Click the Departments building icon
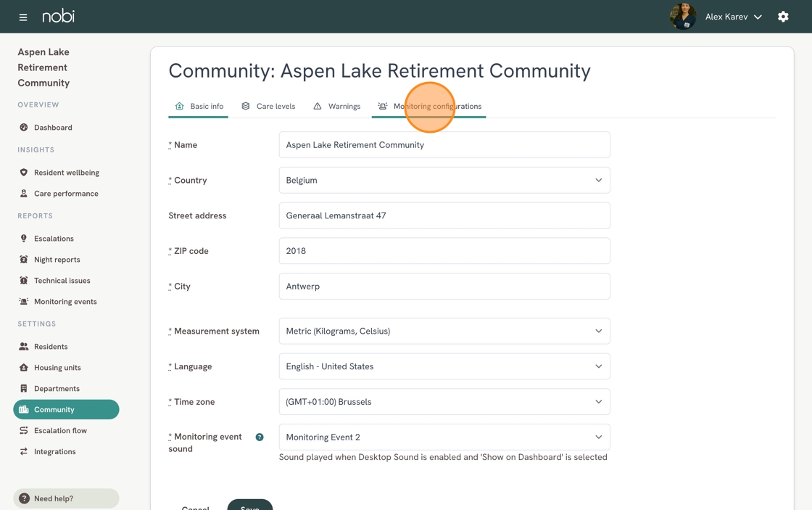 tap(24, 389)
